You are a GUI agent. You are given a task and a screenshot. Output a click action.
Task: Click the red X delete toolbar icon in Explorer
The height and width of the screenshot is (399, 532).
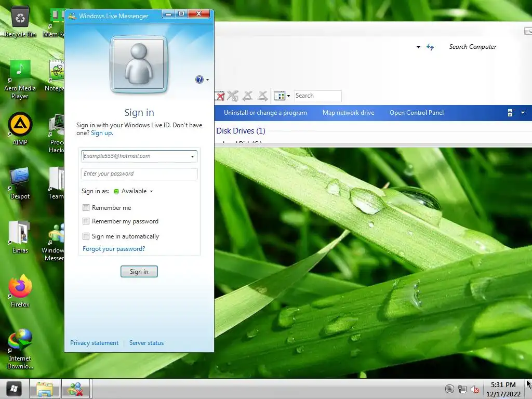[220, 96]
